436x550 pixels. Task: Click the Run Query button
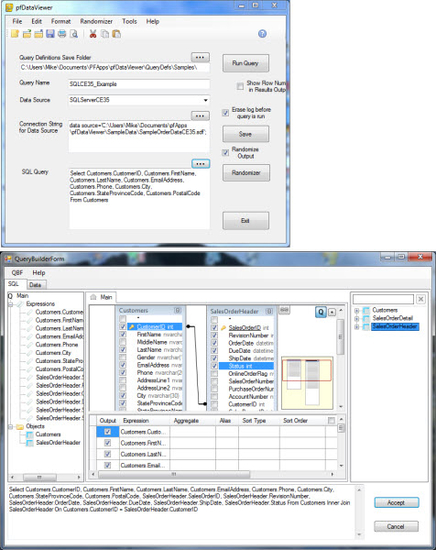pyautogui.click(x=246, y=63)
